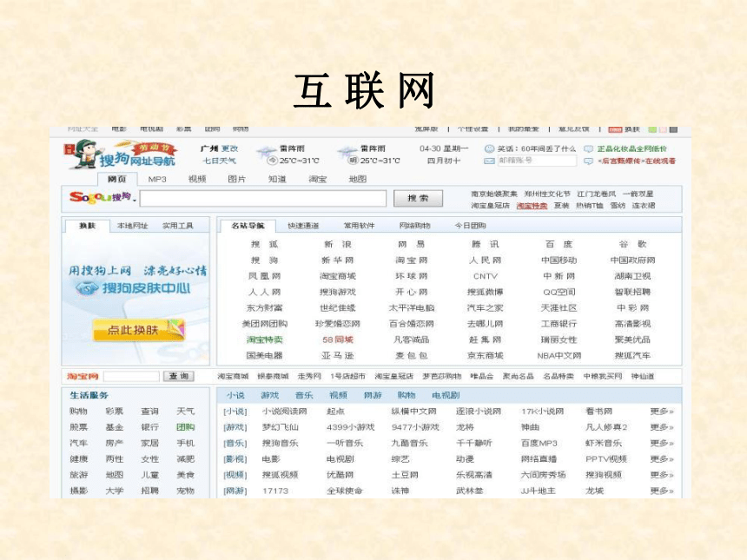The image size is (747, 560).
Task: Click the 淘宝网 search input field
Action: click(131, 376)
